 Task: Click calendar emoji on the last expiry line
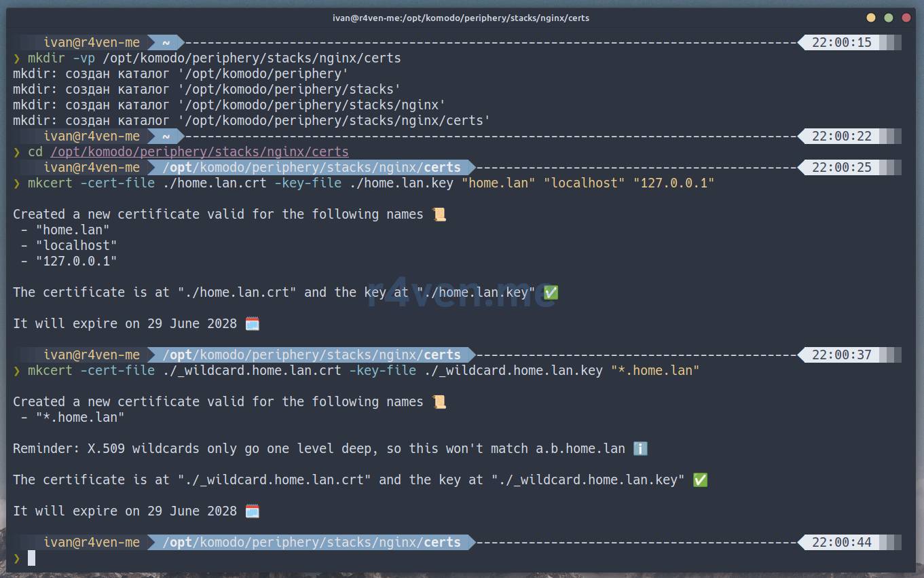click(x=252, y=511)
